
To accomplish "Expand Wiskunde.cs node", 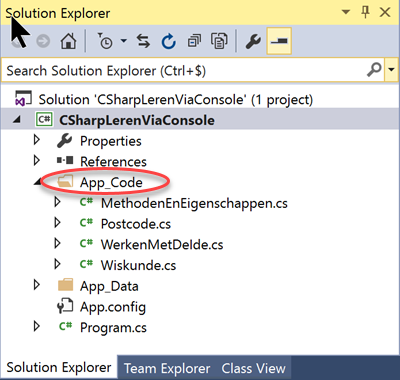I will (x=57, y=264).
